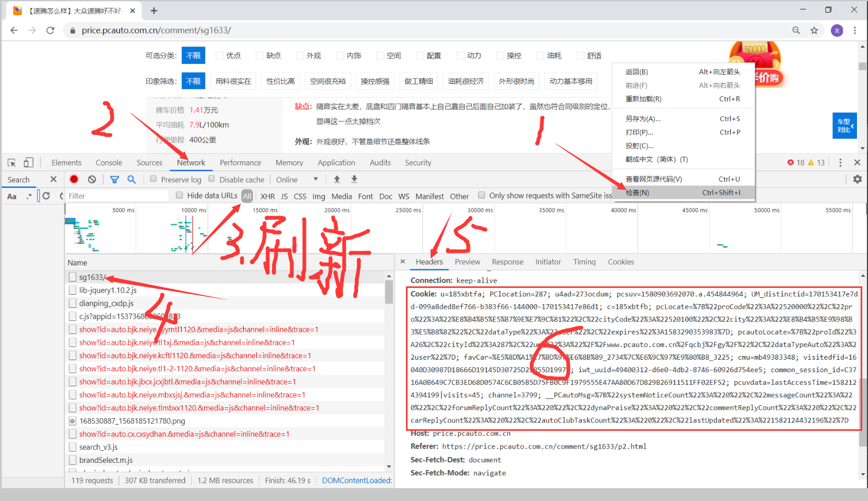Screen dimensions: 868x501
Task: Check the 空间 category checkbox
Action: [x=380, y=55]
